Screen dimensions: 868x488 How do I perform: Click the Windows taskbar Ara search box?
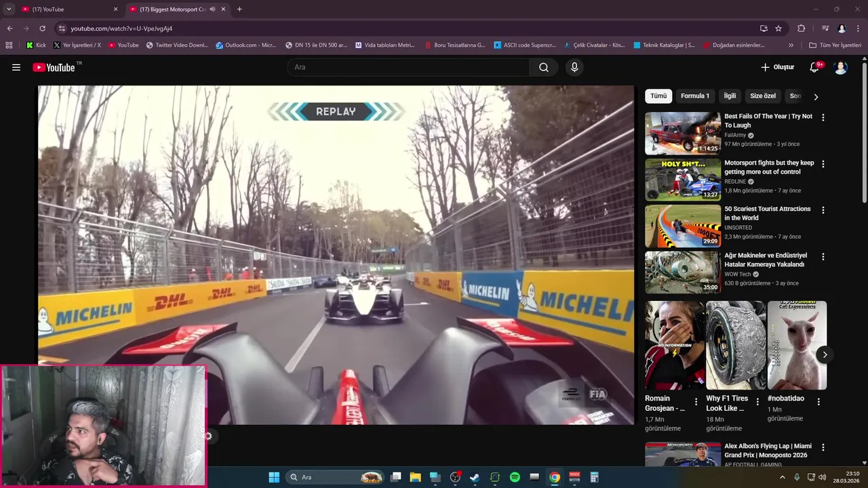(x=335, y=477)
